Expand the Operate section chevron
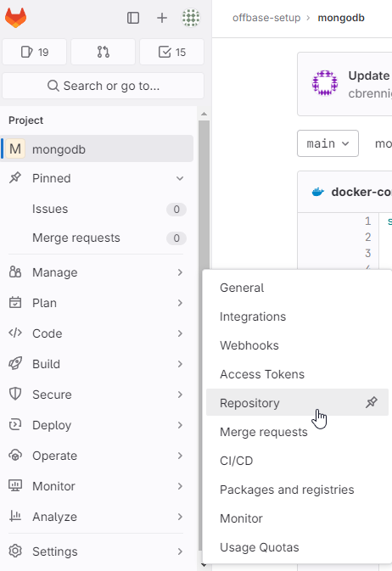 (180, 456)
